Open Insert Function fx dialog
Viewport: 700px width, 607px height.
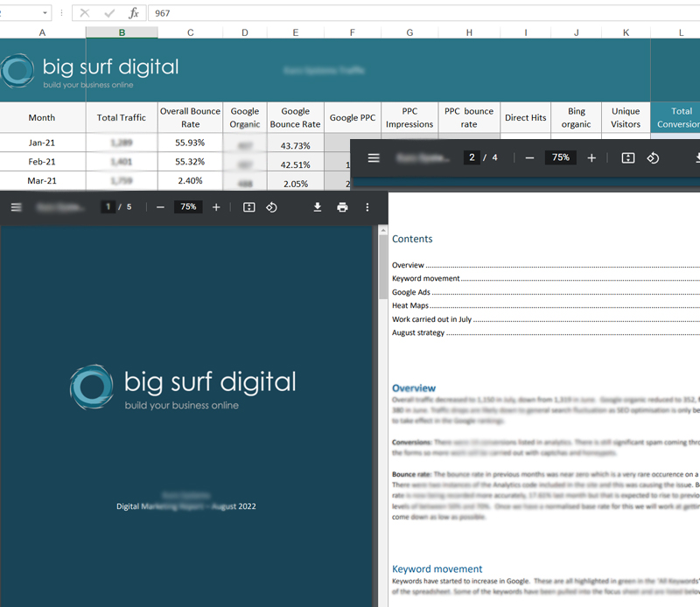(134, 13)
